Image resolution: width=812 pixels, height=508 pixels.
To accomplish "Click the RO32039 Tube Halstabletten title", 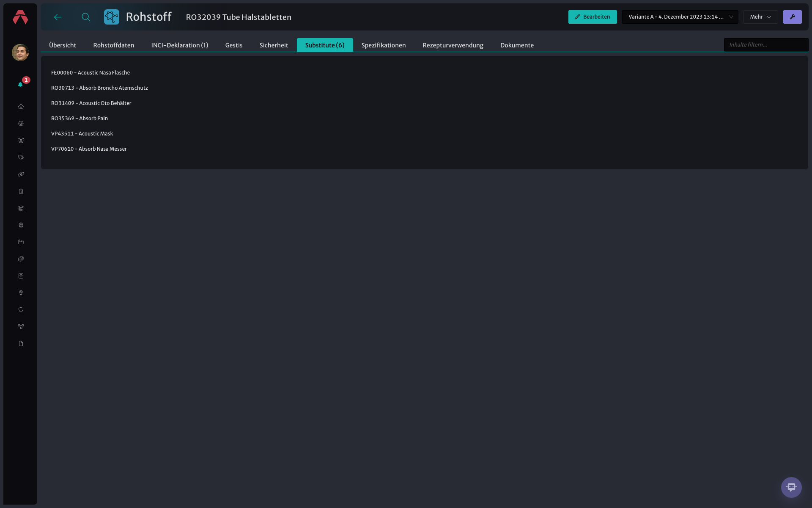I will pos(239,17).
